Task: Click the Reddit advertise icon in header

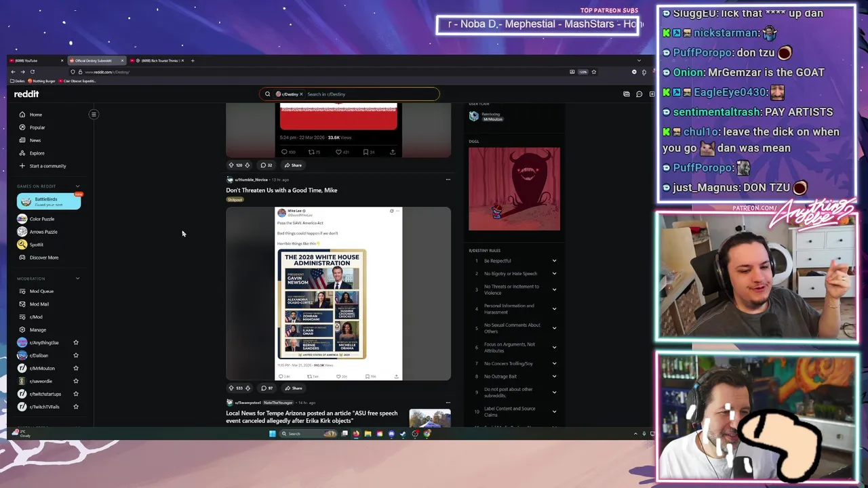Action: (626, 94)
